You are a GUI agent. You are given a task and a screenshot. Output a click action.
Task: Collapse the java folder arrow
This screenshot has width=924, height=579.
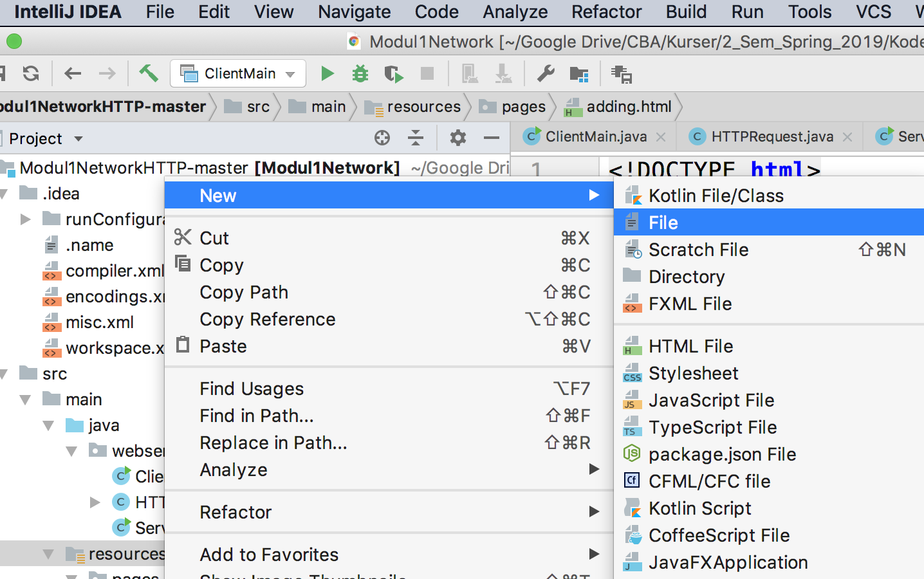(x=49, y=425)
